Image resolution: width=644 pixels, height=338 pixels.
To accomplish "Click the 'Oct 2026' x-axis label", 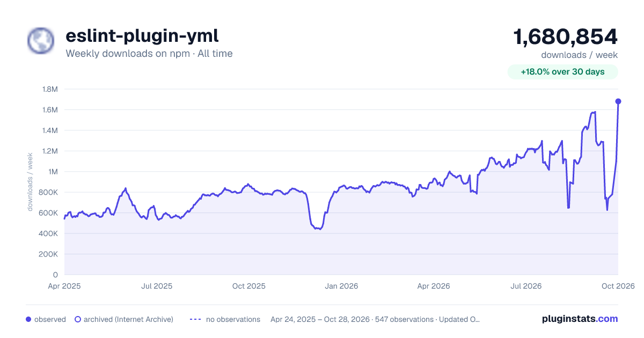I will [x=618, y=286].
